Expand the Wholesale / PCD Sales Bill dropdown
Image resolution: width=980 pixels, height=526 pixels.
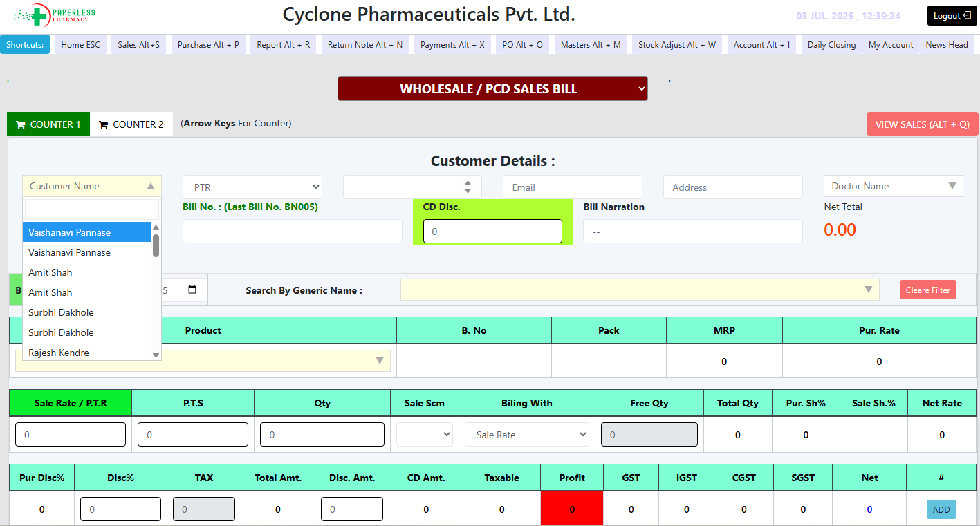[492, 88]
